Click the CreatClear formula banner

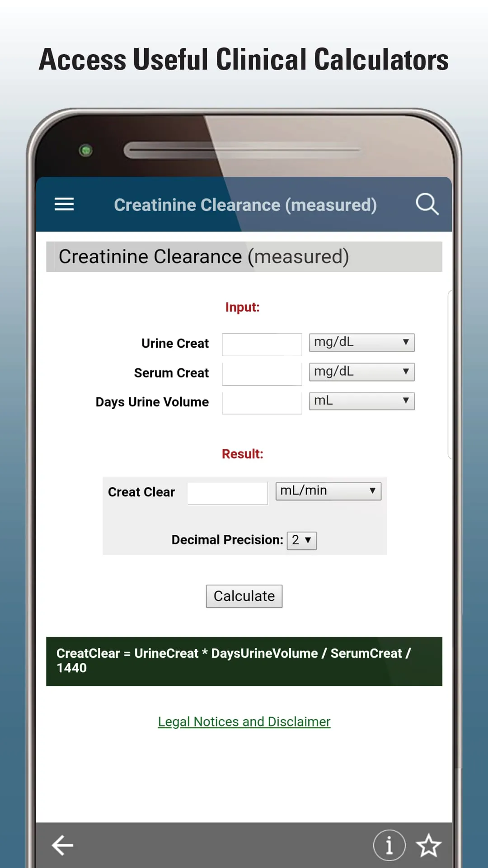click(244, 661)
